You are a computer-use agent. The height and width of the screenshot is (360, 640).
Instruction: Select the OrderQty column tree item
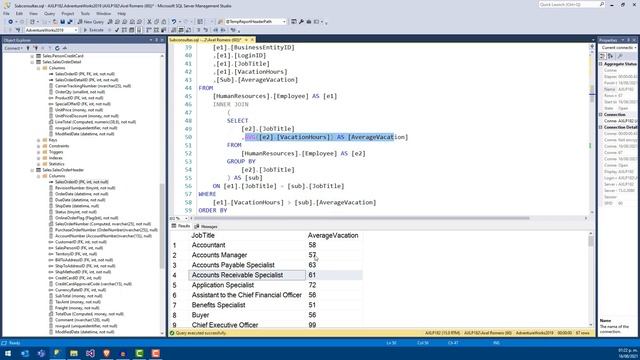(x=80, y=92)
